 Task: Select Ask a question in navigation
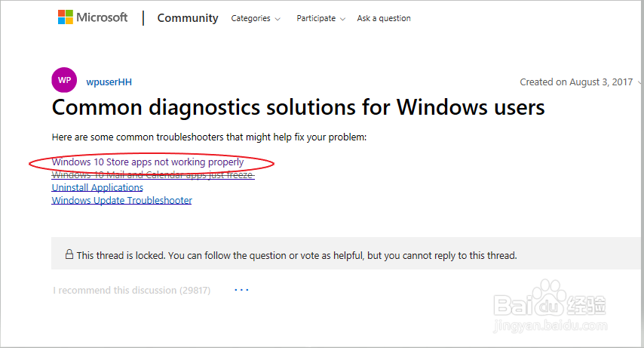click(384, 18)
